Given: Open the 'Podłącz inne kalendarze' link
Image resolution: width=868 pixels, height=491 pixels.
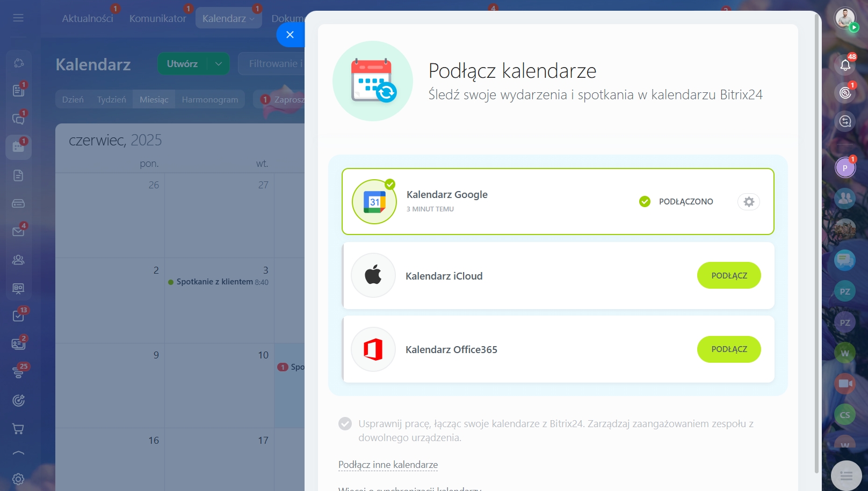Looking at the screenshot, I should click(x=388, y=465).
